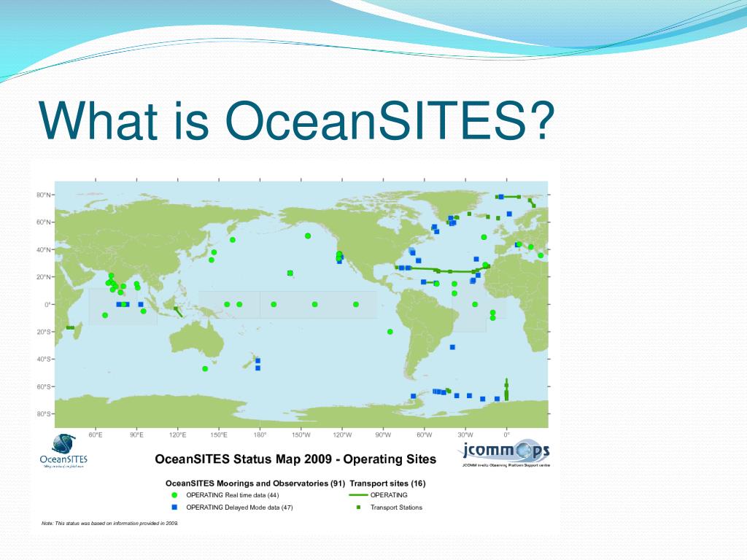The width and height of the screenshot is (747, 560).
Task: Click the 60°E longitude axis label
Action: [96, 435]
